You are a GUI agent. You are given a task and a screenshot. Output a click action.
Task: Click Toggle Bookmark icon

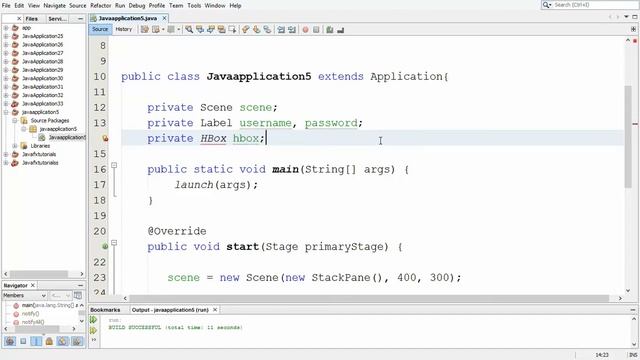coord(267,29)
